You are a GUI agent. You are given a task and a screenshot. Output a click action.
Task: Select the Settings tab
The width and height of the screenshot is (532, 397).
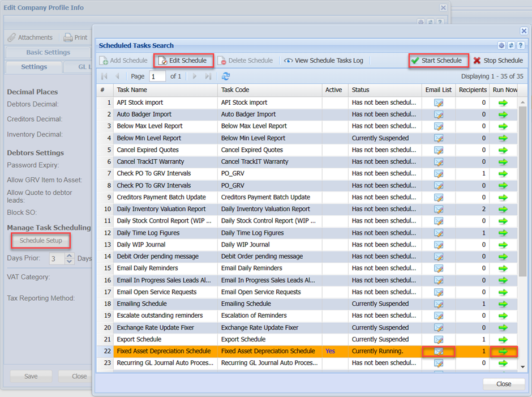point(34,67)
